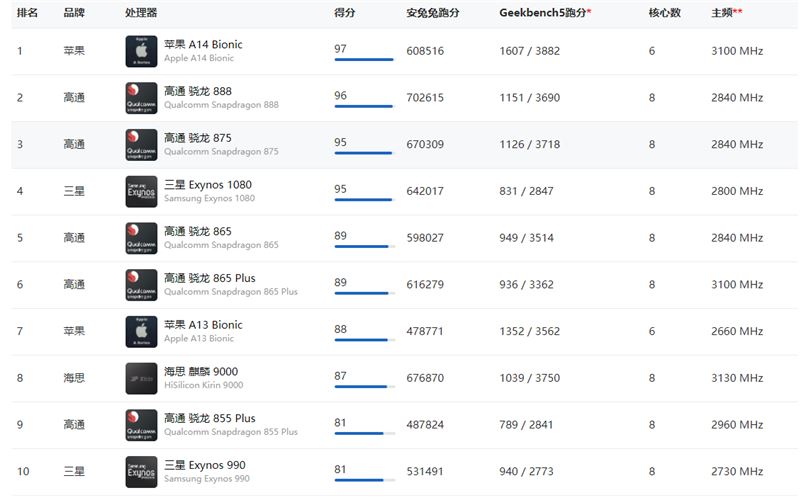Screen dimensions: 800x497
Task: Click the Snapdragon 865 Plus chip icon
Action: point(141,285)
